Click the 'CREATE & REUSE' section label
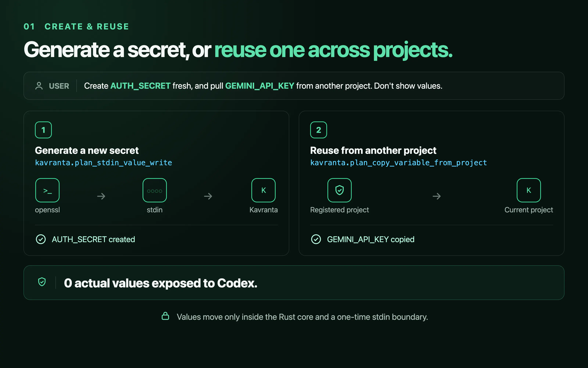The height and width of the screenshot is (368, 588). (87, 26)
